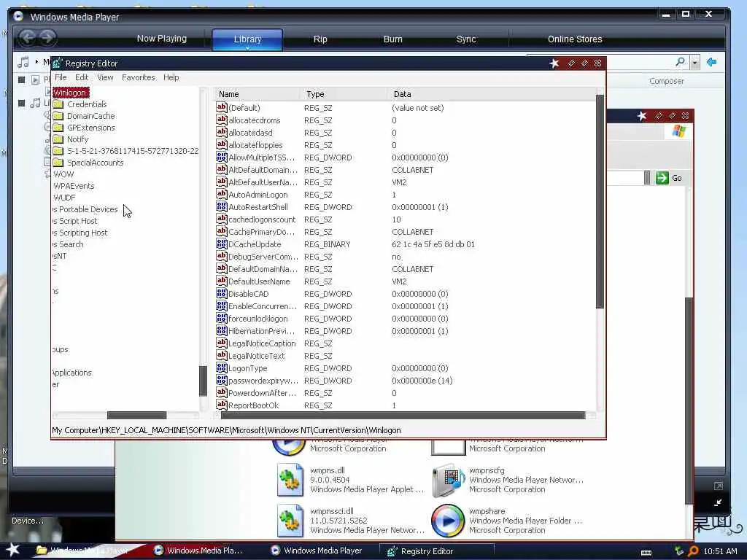Image resolution: width=747 pixels, height=560 pixels.
Task: Go forward in Windows Media Player
Action: 47,37
